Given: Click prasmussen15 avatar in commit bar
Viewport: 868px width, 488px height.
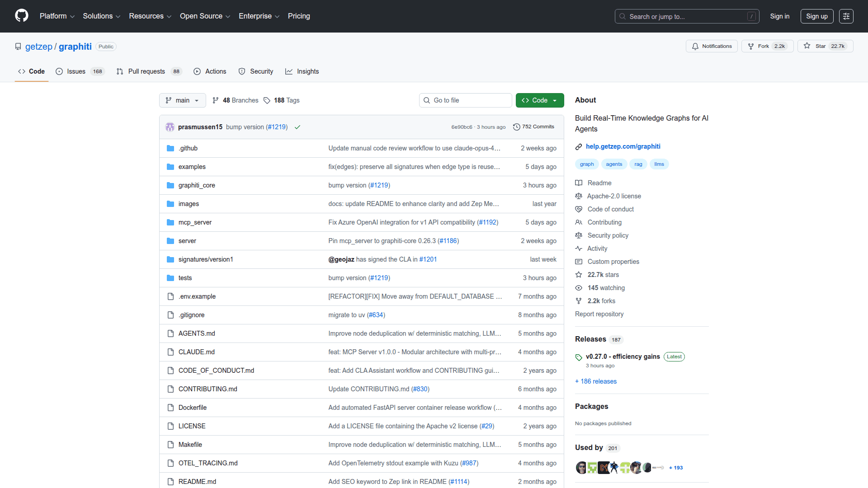Looking at the screenshot, I should [170, 127].
